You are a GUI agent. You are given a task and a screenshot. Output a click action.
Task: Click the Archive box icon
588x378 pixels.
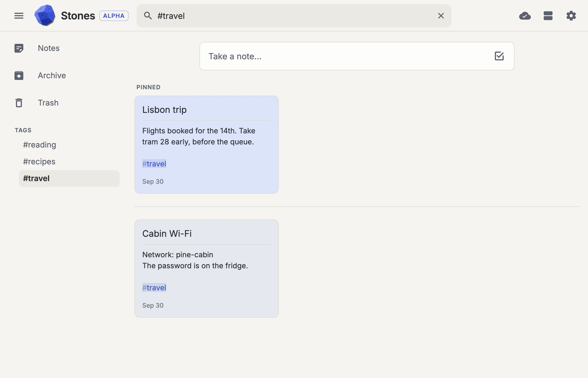coord(19,75)
